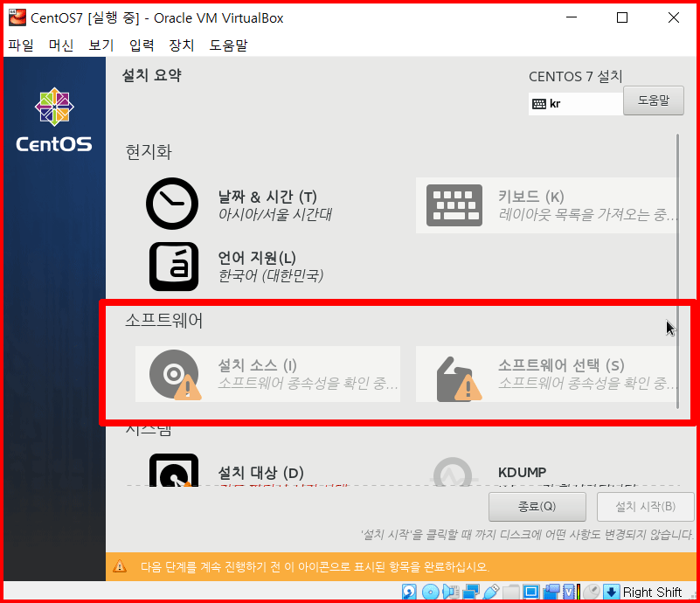The image size is (700, 603).
Task: Click the 현지화 section heading
Action: [x=149, y=152]
